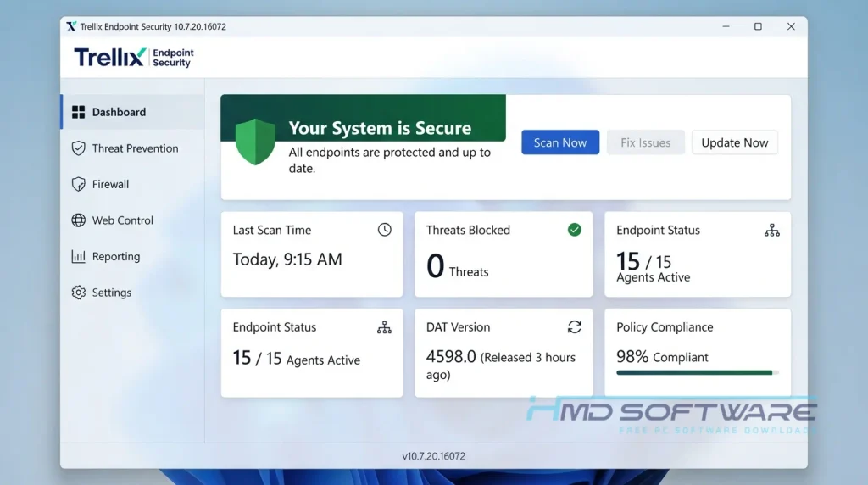This screenshot has width=868, height=485.
Task: Click the Trellix X icon in title bar
Action: [x=71, y=26]
